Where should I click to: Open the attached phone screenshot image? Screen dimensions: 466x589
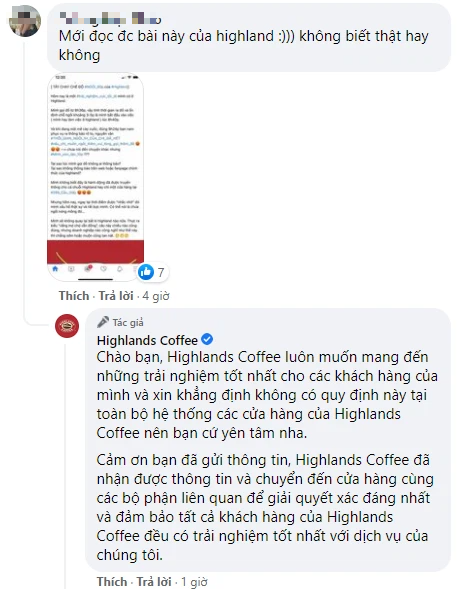point(95,177)
